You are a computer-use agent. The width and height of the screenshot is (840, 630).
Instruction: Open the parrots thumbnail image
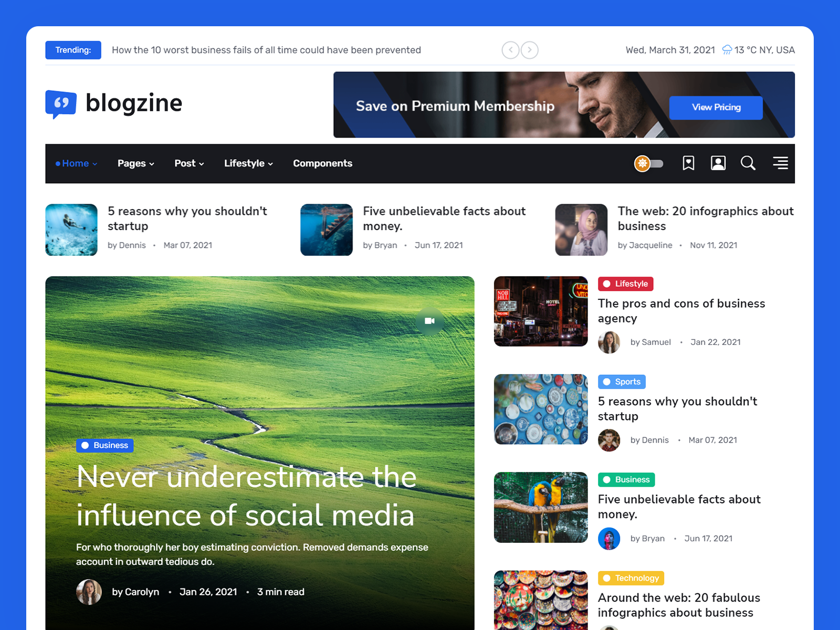click(541, 507)
